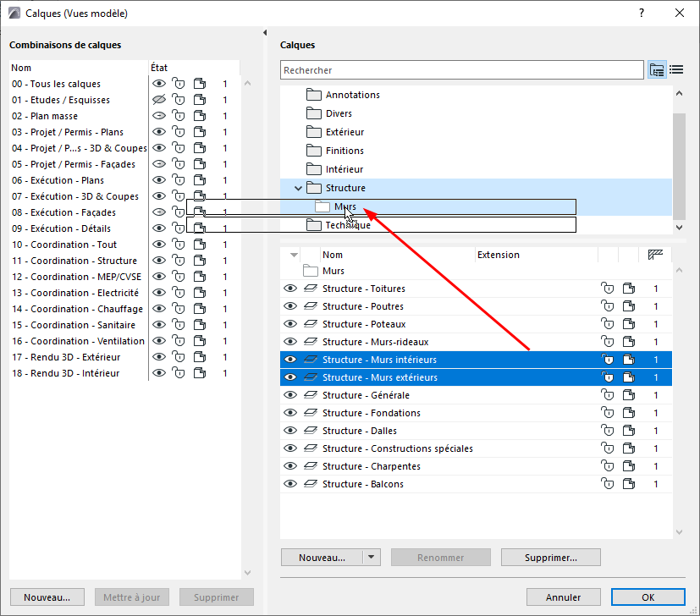Click solid model icon for 06 - Exécution - Plans
The height and width of the screenshot is (616, 700).
pyautogui.click(x=200, y=180)
